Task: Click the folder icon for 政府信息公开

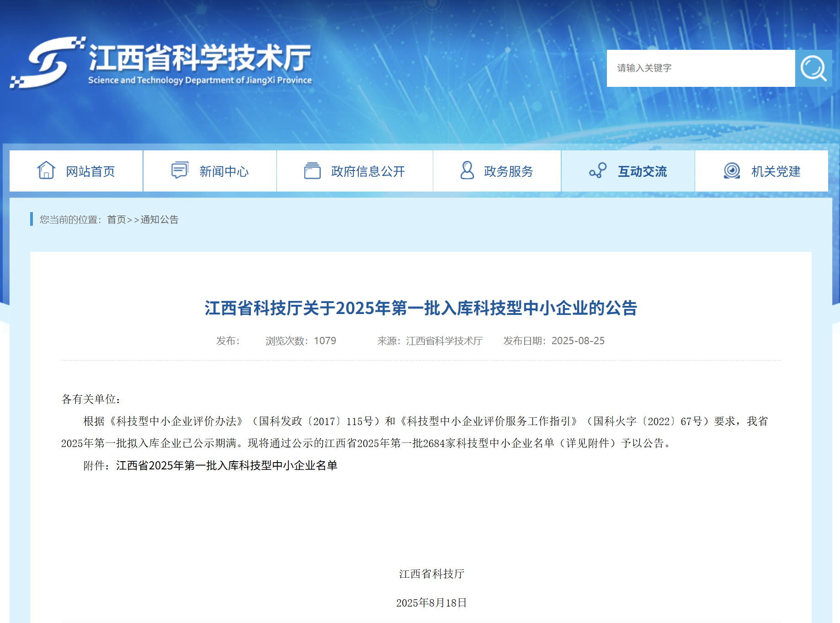Action: pos(312,170)
